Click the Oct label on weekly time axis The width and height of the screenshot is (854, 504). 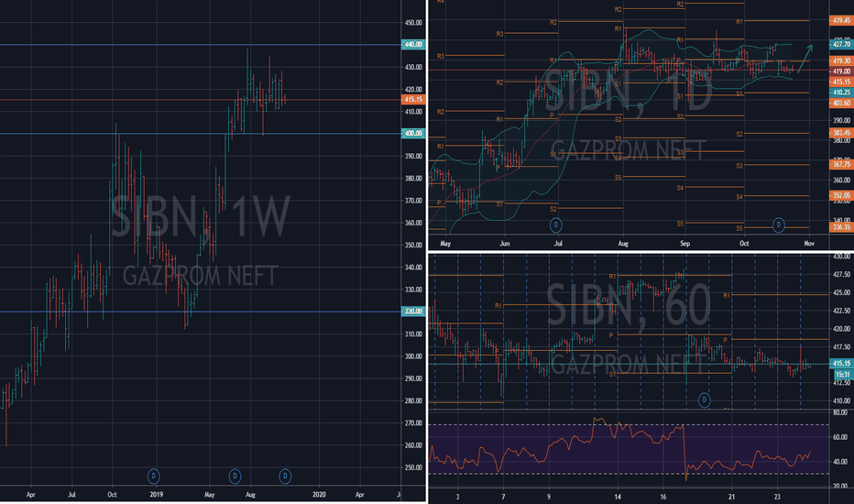[112, 495]
